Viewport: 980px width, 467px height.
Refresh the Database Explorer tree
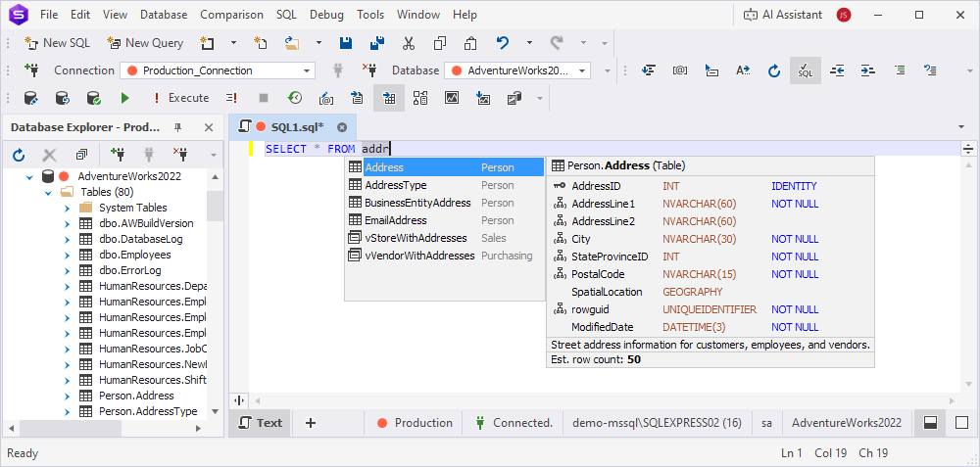(x=19, y=155)
